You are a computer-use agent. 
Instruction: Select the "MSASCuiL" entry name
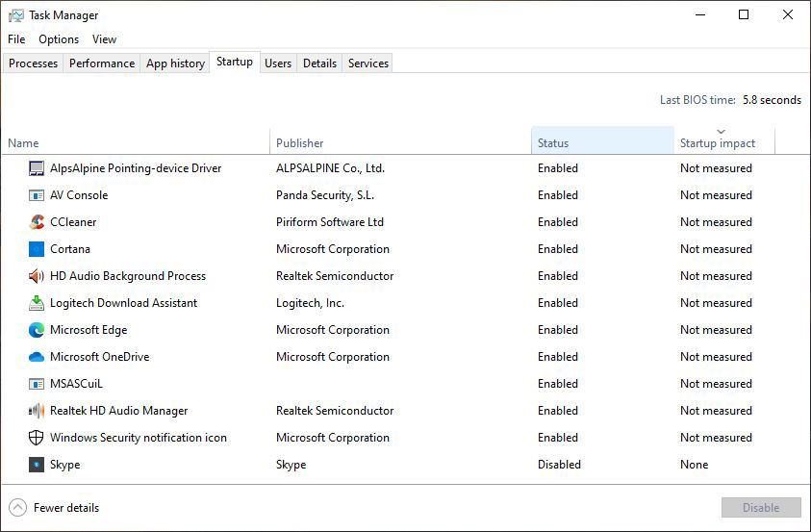[77, 384]
